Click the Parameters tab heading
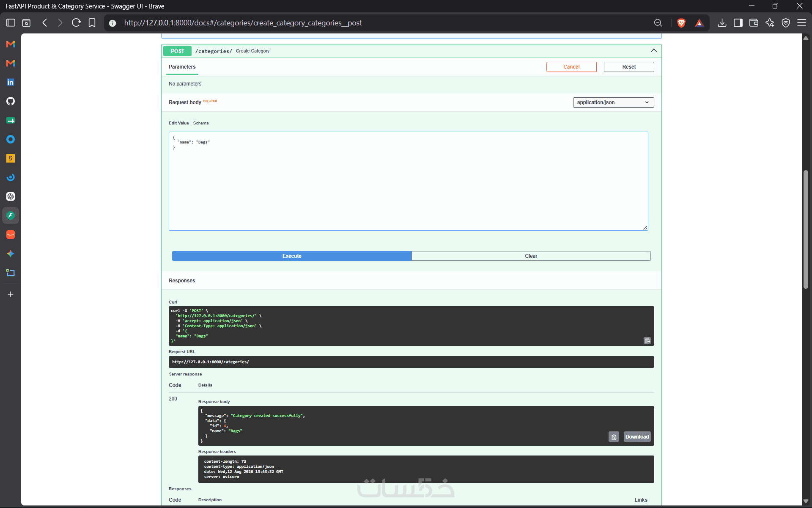The width and height of the screenshot is (812, 508). [182, 67]
